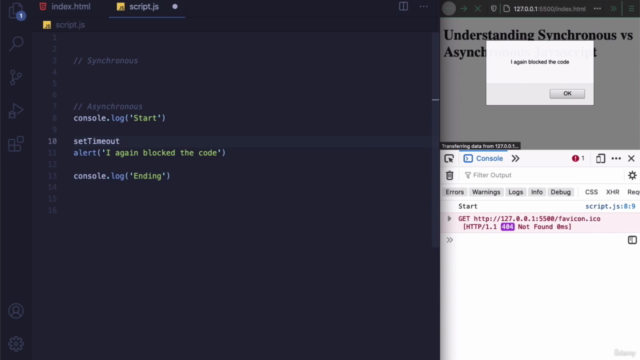Click console.log('Start') on line 8
Image resolution: width=640 pixels, height=360 pixels.
[119, 118]
